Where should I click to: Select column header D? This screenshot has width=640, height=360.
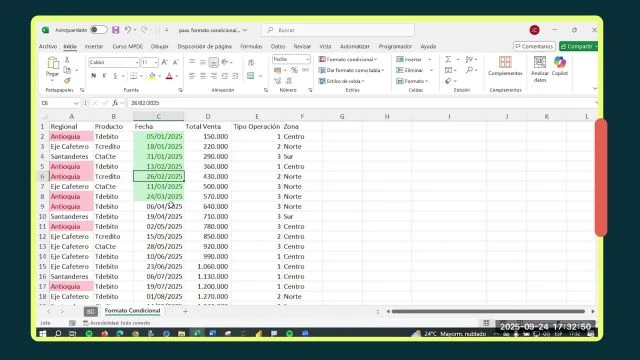pos(208,117)
